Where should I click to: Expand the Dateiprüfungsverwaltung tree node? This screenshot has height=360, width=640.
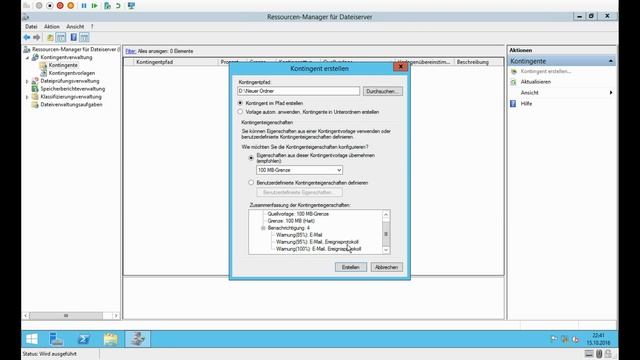tap(27, 81)
